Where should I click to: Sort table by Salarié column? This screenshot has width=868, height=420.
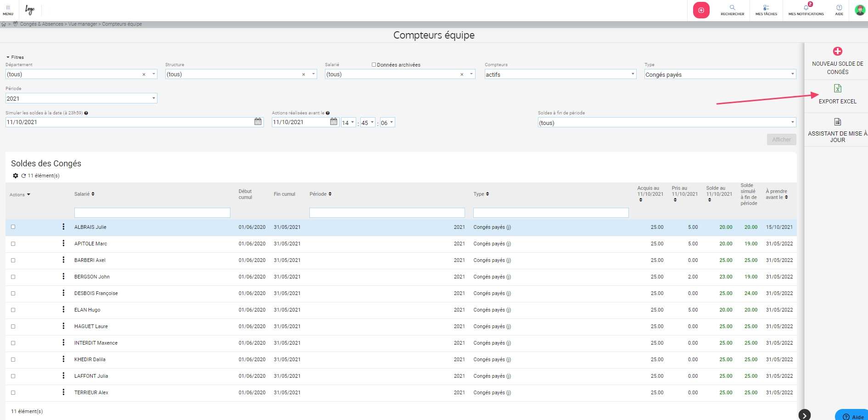pyautogui.click(x=84, y=194)
